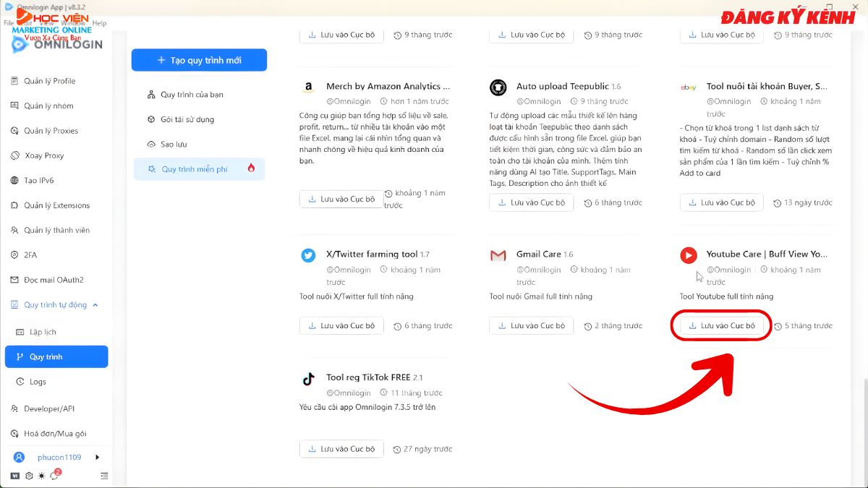Click the Auto upload Teepublic icon
Image resolution: width=868 pixels, height=488 pixels.
pyautogui.click(x=498, y=87)
